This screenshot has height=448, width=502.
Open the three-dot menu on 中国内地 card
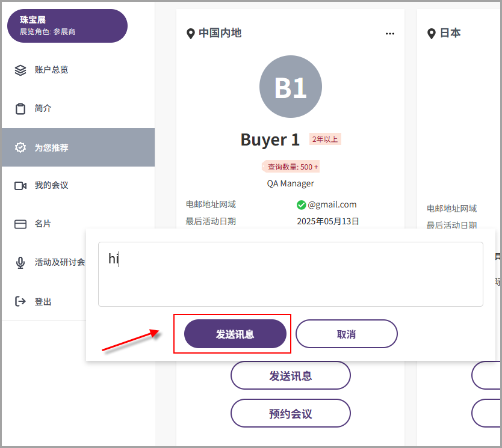[x=390, y=34]
